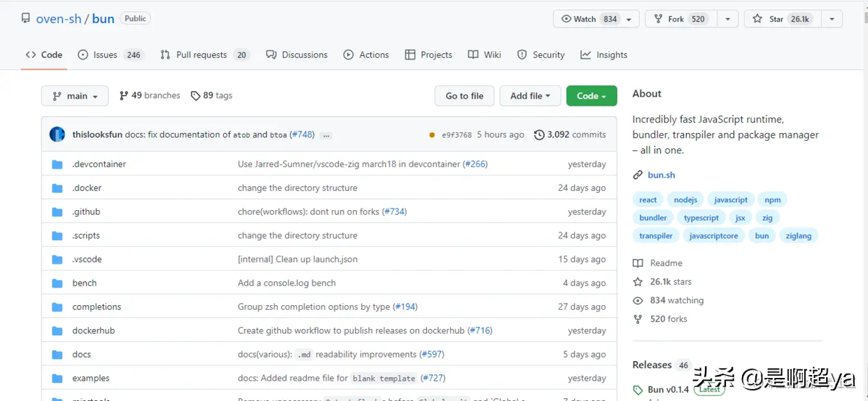This screenshot has width=868, height=401.
Task: Open the Insights tab
Action: click(603, 55)
